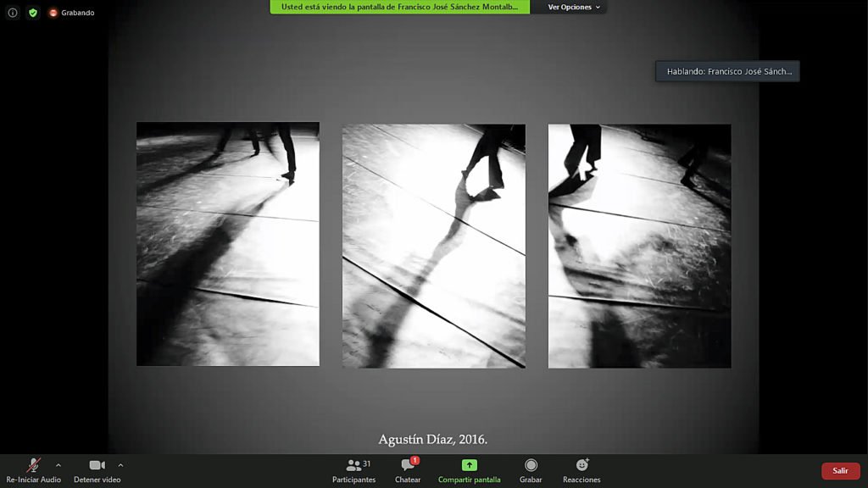Click the green encryption shield icon
The image size is (868, 488).
click(x=33, y=13)
